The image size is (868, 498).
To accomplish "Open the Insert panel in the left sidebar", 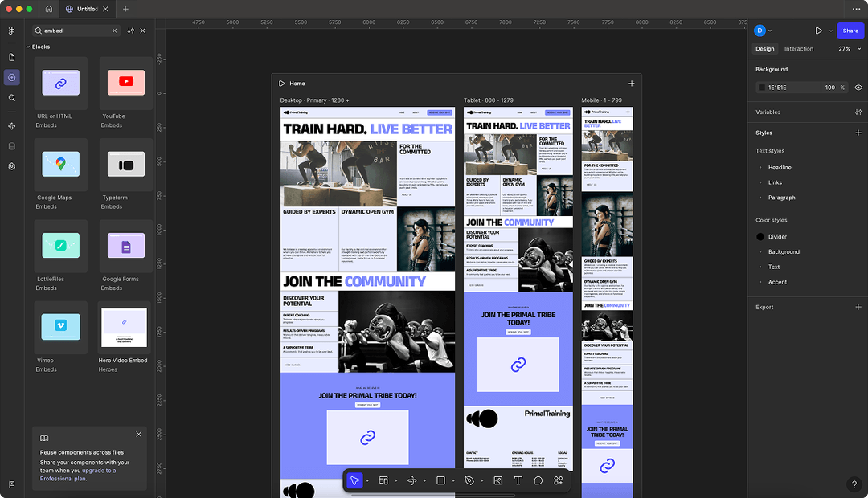I will point(11,77).
